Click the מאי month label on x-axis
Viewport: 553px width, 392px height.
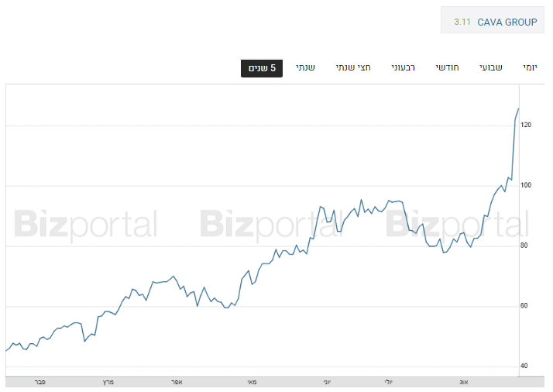pyautogui.click(x=252, y=382)
